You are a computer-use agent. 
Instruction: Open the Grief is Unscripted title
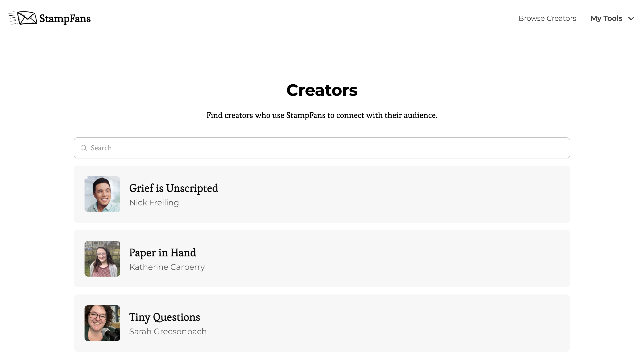[x=174, y=188]
